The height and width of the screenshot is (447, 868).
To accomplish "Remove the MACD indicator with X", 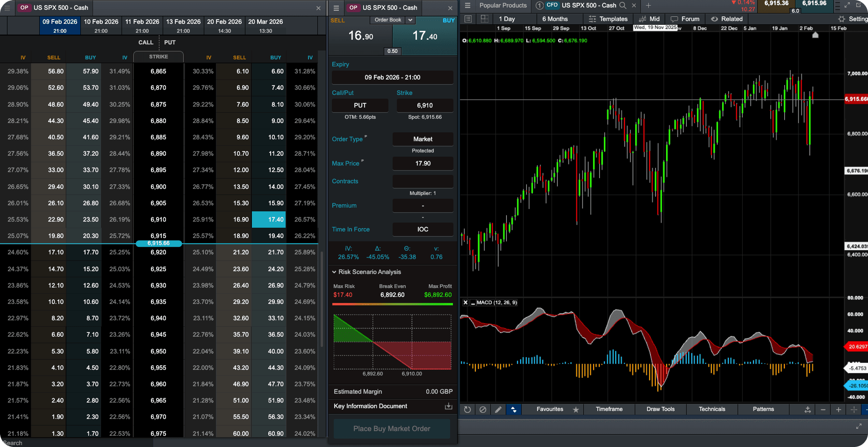I will (x=466, y=303).
